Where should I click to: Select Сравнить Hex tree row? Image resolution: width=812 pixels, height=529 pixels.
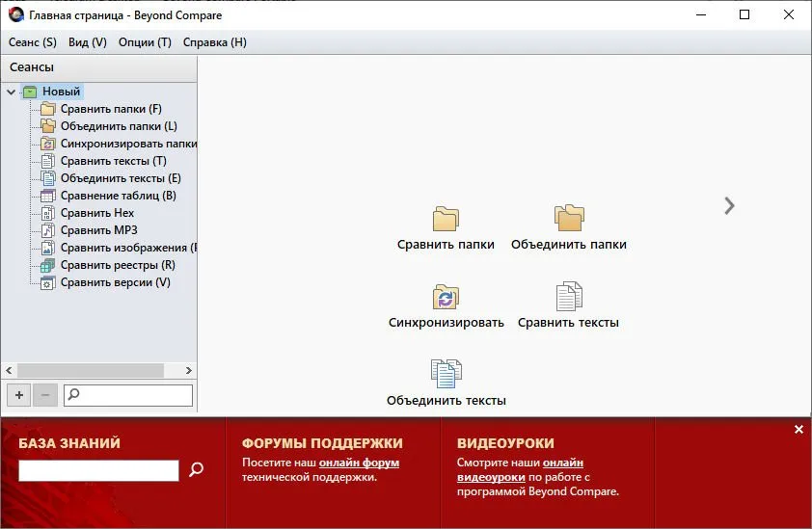(x=97, y=213)
